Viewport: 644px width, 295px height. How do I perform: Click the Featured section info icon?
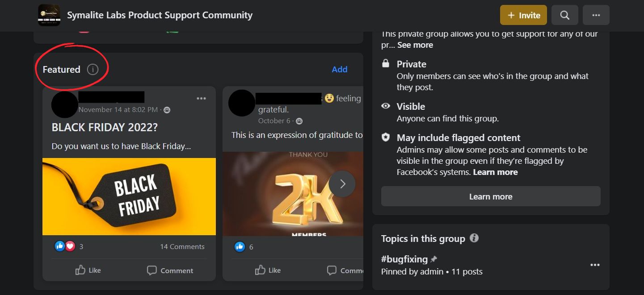(x=93, y=69)
